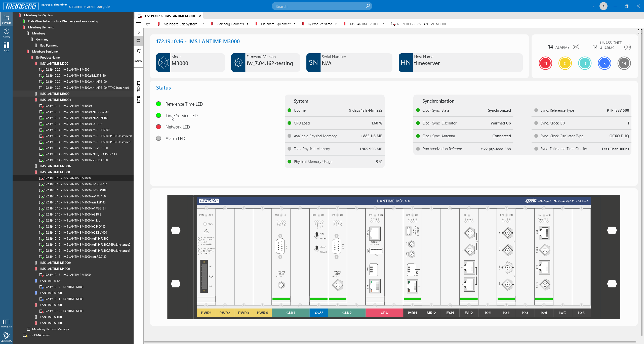
Task: Click the Model cube icon
Action: click(163, 63)
